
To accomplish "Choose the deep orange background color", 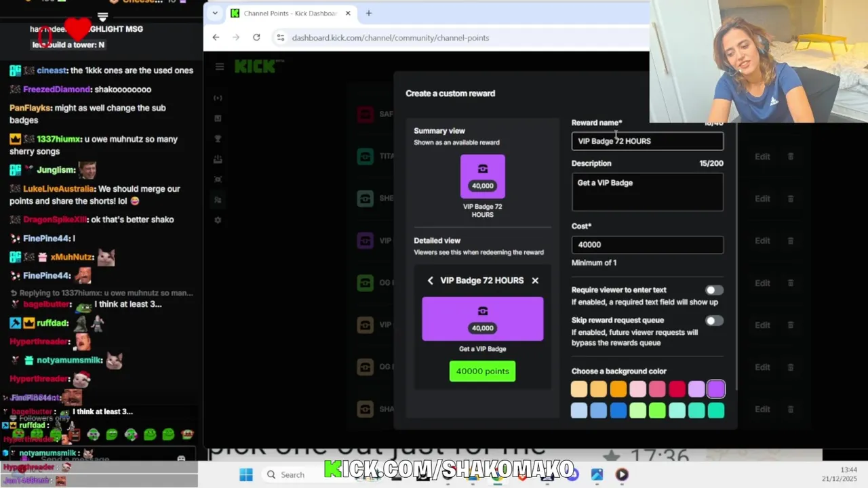I will [x=618, y=389].
